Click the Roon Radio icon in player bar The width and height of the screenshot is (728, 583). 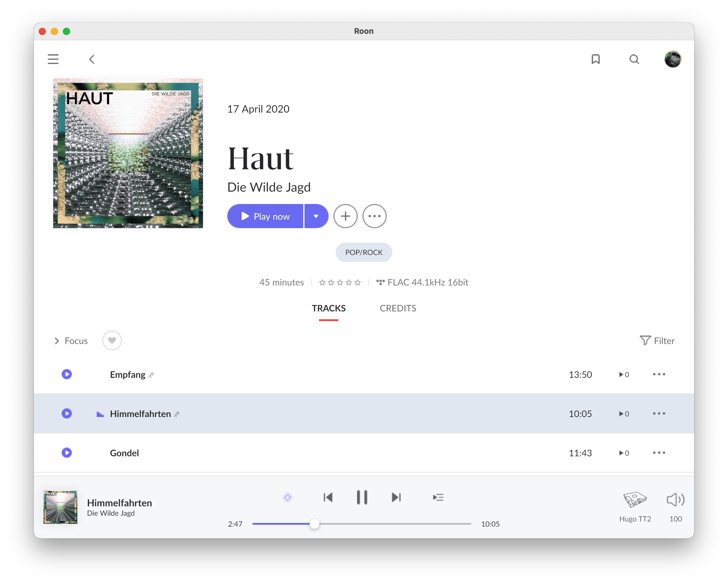[x=287, y=497]
